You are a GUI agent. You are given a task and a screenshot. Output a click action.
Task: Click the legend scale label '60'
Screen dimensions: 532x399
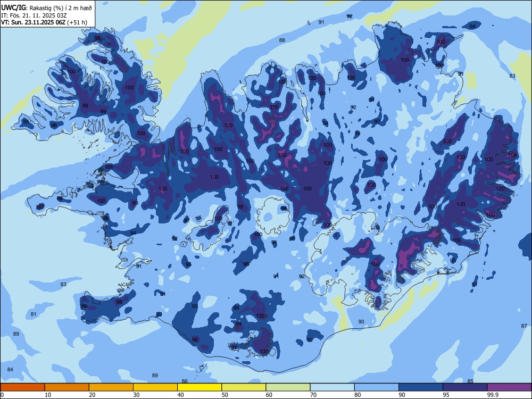coord(269,395)
